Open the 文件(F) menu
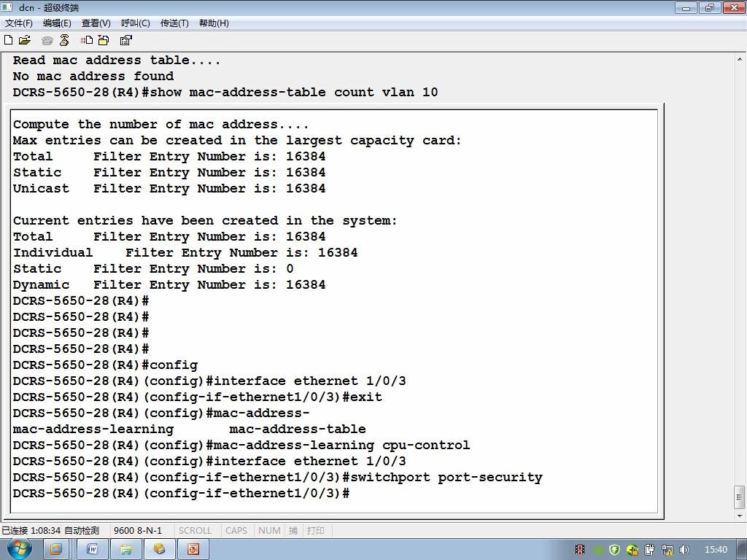The height and width of the screenshot is (560, 747). pos(19,23)
